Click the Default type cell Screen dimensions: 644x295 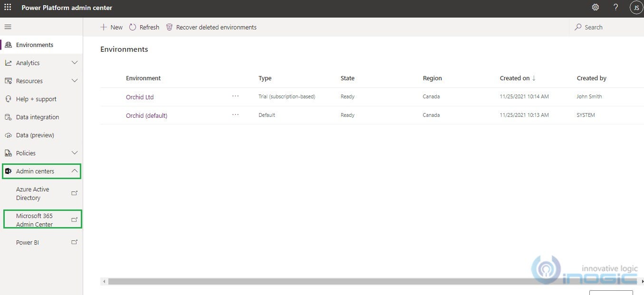267,115
